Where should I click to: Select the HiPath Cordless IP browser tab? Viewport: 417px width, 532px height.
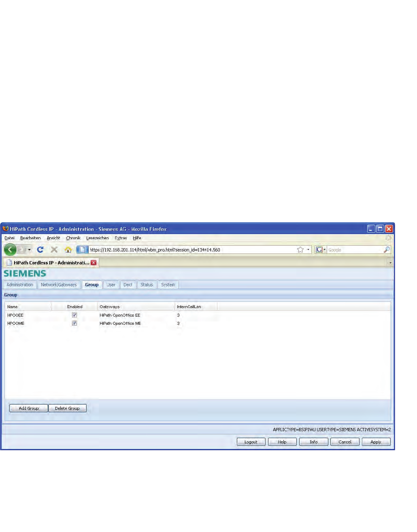(51, 263)
